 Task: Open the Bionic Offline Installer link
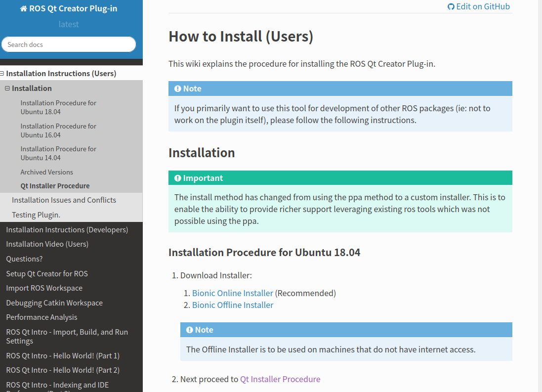(x=233, y=305)
